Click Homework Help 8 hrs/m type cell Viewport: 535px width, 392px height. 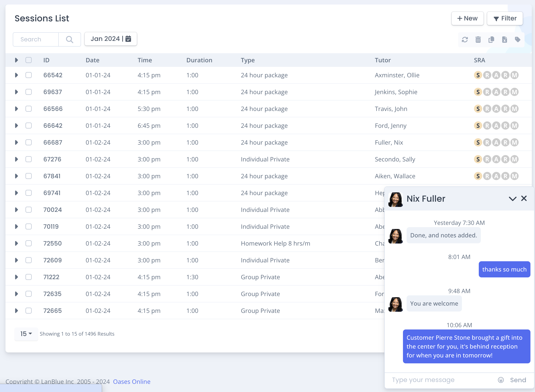tap(275, 244)
